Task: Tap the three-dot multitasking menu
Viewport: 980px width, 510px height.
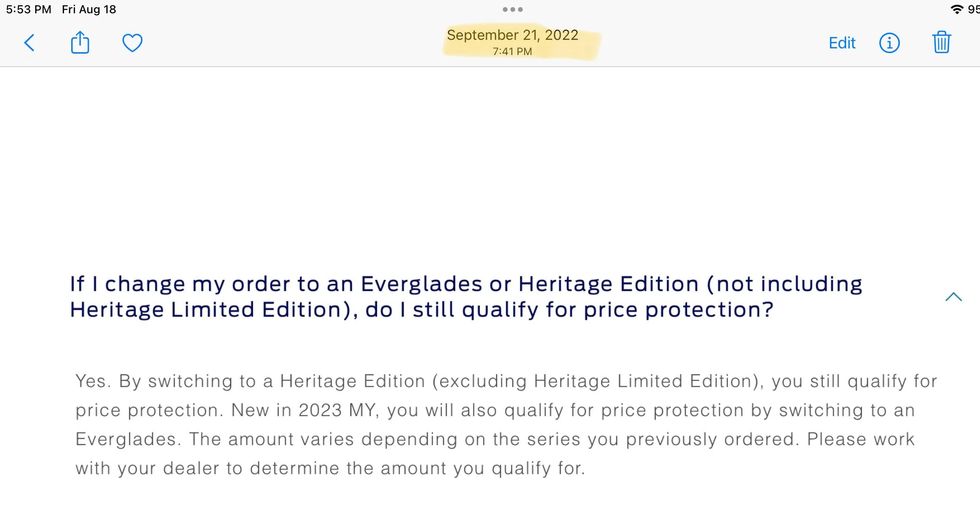Action: [512, 9]
